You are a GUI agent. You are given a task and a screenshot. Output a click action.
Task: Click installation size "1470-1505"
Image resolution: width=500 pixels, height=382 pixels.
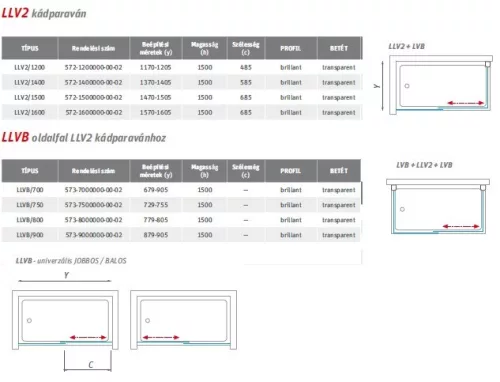[155, 97]
